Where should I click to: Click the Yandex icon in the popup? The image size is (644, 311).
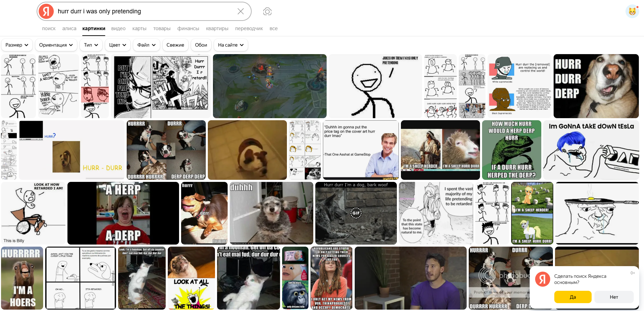point(543,279)
